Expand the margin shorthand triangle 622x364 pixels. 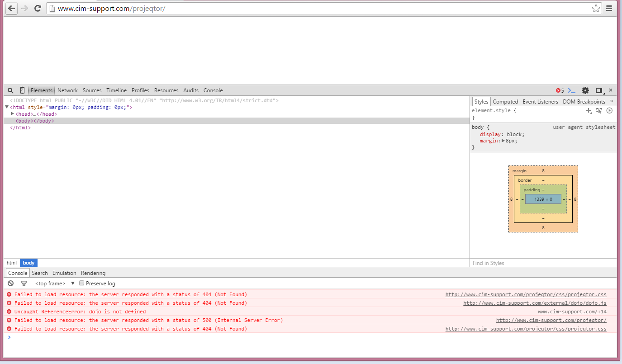pos(503,141)
